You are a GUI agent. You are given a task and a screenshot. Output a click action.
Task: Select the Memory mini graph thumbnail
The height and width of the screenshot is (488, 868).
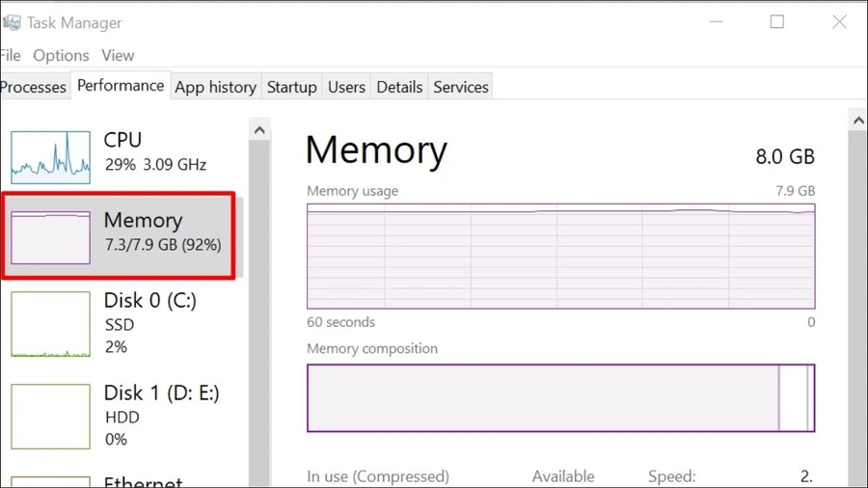coord(50,237)
